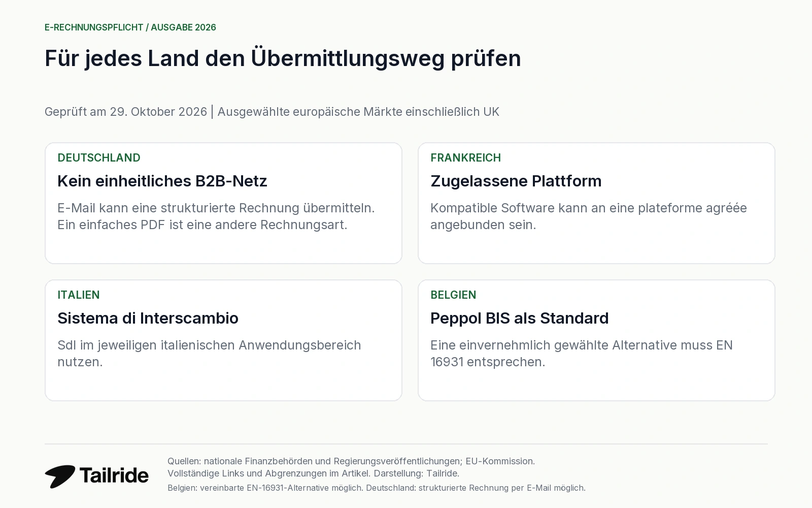
Task: Click footnote 'Belgien: vereinbarte EN-16931-Alternative möglich'
Action: click(265, 488)
